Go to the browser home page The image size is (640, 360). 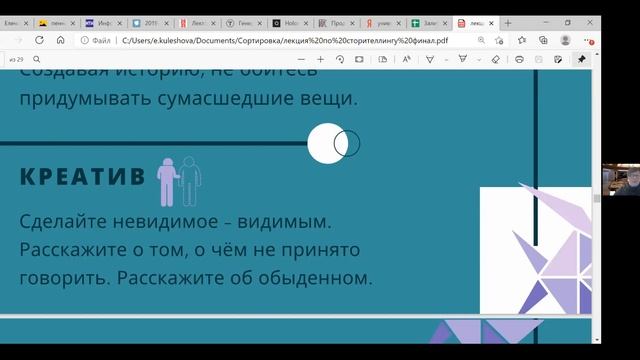click(x=60, y=40)
